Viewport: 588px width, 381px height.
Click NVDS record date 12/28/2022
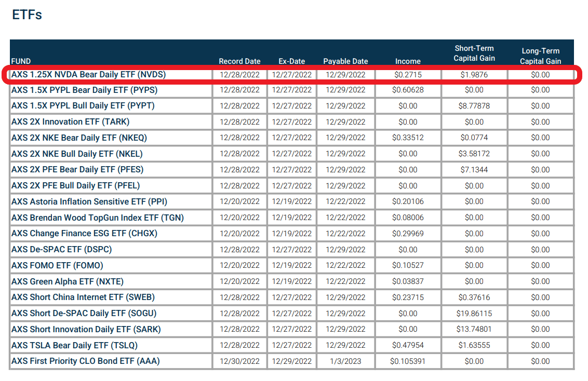(x=239, y=75)
